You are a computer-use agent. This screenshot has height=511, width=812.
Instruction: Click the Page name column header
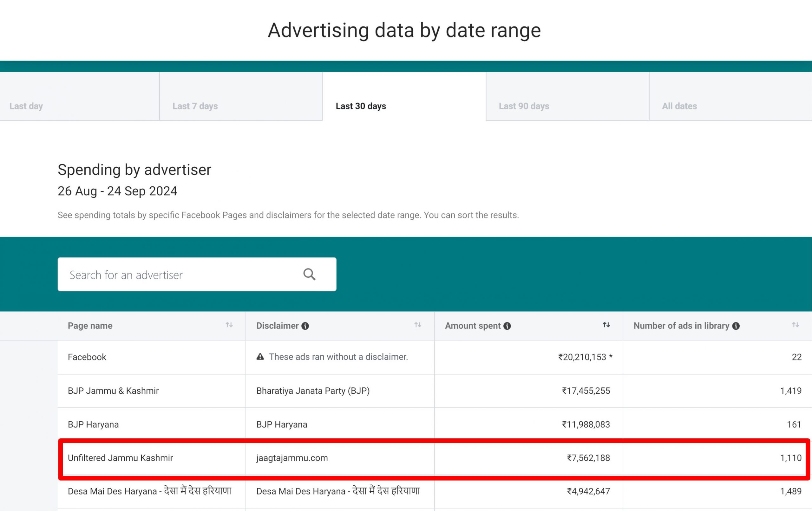[x=90, y=326]
